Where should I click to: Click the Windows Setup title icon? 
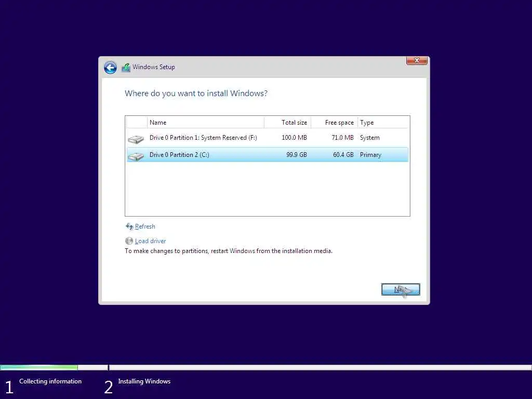[126, 67]
